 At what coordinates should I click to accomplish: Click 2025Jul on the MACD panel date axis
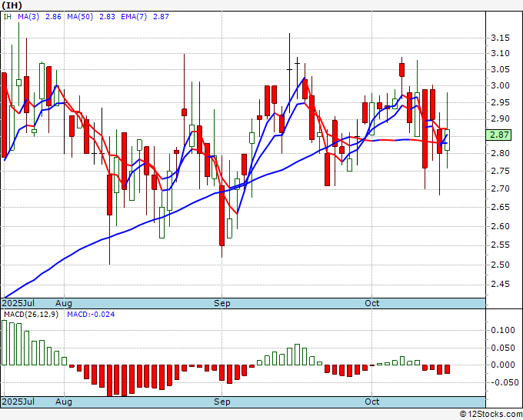click(x=18, y=402)
